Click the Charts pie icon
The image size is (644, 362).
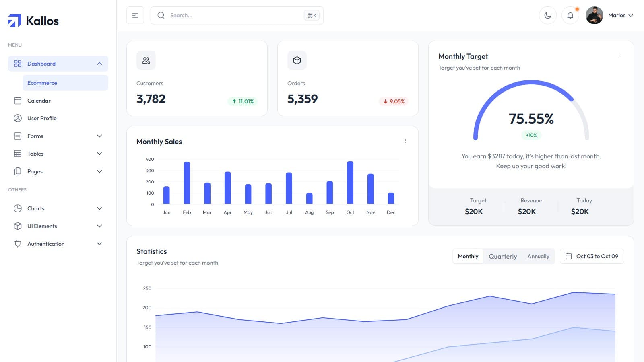(x=18, y=208)
